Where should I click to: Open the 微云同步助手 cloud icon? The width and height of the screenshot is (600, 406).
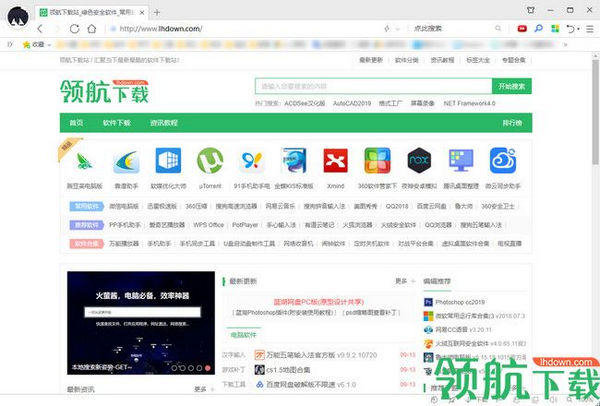[503, 161]
